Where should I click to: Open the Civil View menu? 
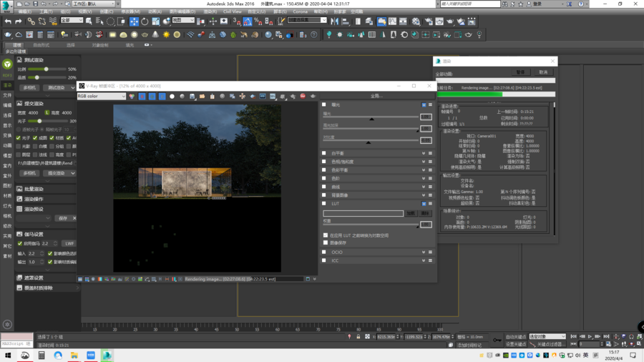232,11
